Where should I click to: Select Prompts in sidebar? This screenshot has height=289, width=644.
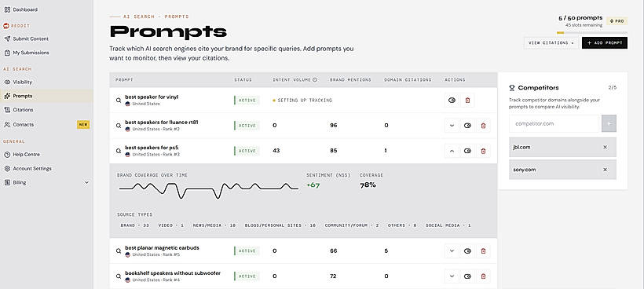(22, 96)
